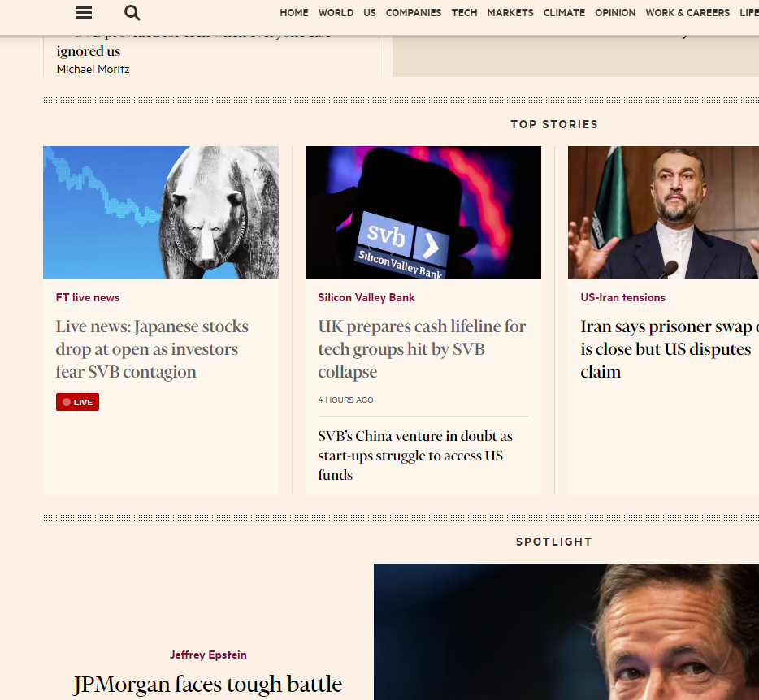
Task: Open the hamburger navigation menu
Action: pyautogui.click(x=84, y=12)
